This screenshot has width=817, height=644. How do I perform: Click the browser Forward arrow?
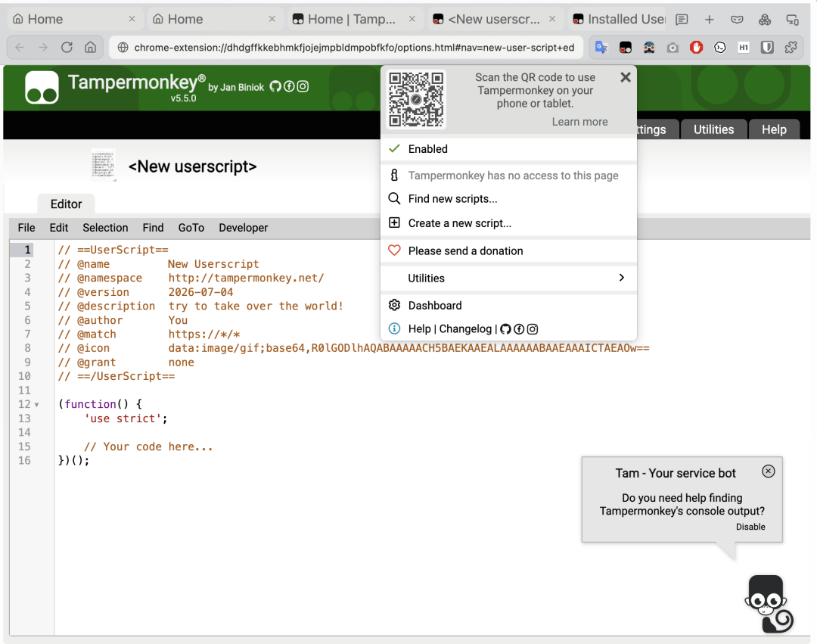point(43,48)
